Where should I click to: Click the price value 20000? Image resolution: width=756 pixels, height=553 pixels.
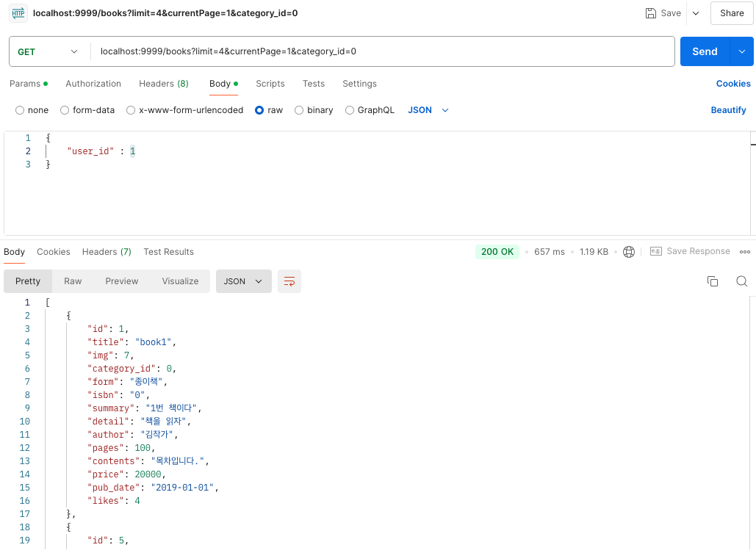click(148, 474)
